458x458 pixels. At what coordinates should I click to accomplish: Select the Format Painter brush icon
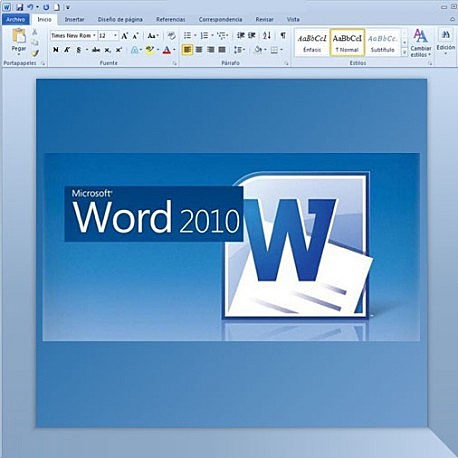[35, 53]
